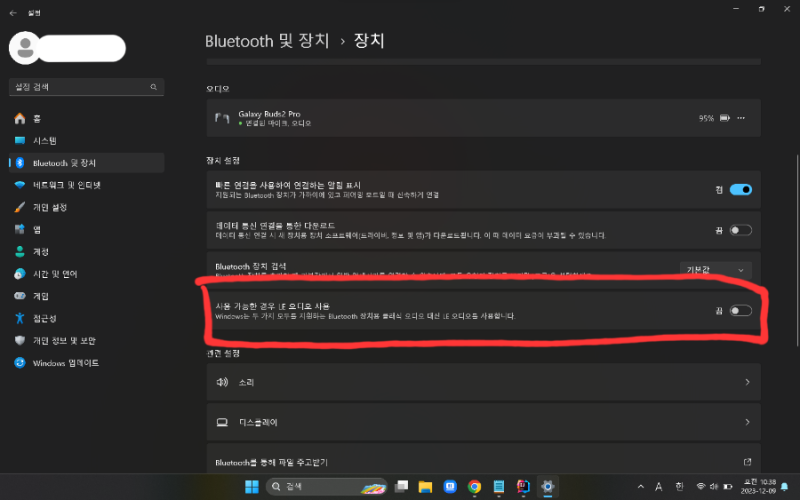Viewport: 800px width, 500px height.
Task: Open File Explorer from taskbar
Action: [x=425, y=487]
